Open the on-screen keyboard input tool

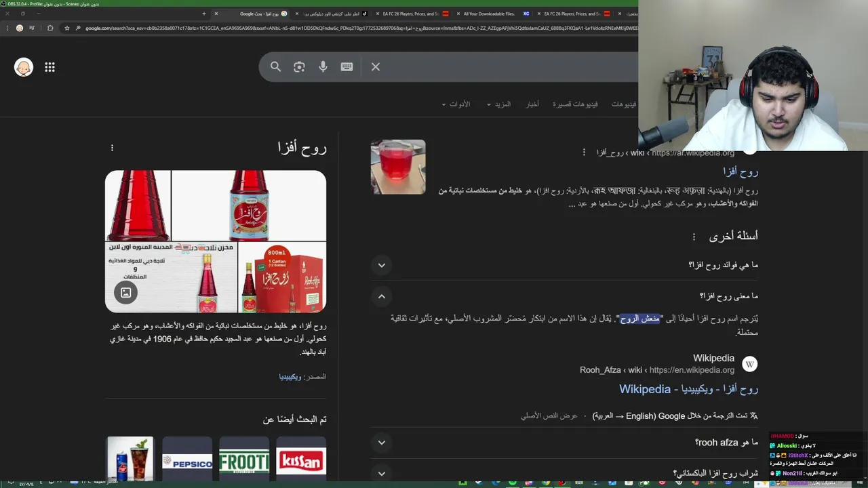pos(347,67)
